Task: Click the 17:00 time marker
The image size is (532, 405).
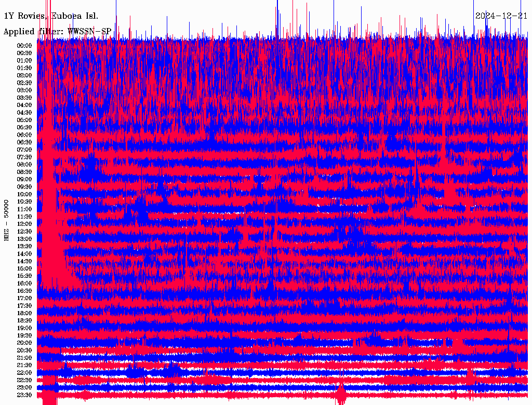Action: click(x=24, y=299)
